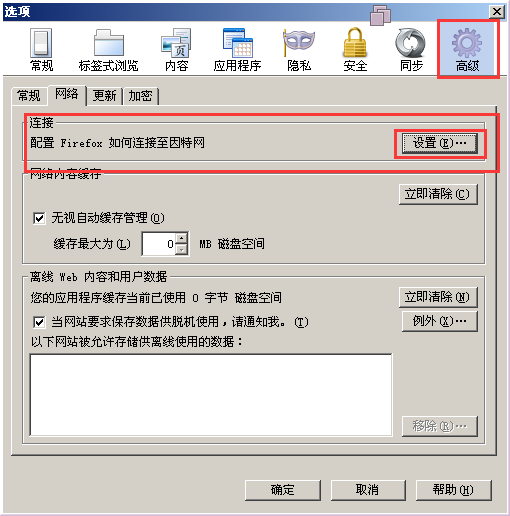Select the 应用程序 applications icon
The image size is (510, 516).
(237, 50)
